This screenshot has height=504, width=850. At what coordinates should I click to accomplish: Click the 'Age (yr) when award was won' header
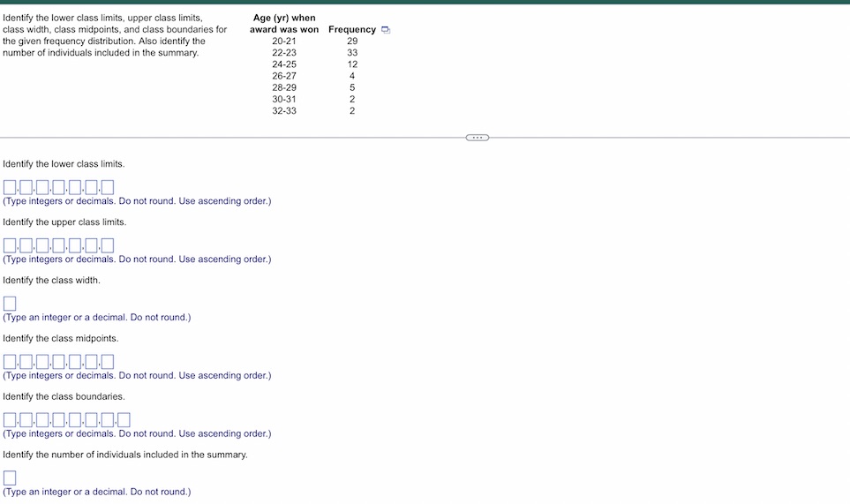(284, 24)
